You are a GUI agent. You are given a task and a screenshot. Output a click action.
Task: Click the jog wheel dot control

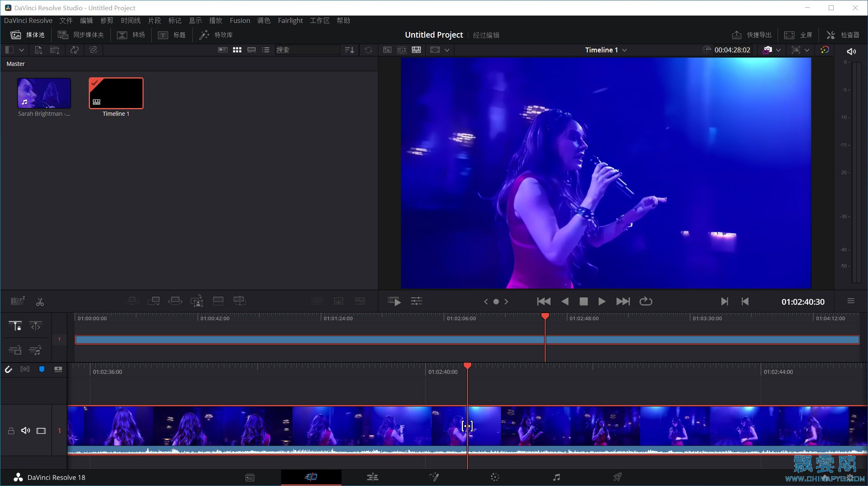pyautogui.click(x=496, y=301)
